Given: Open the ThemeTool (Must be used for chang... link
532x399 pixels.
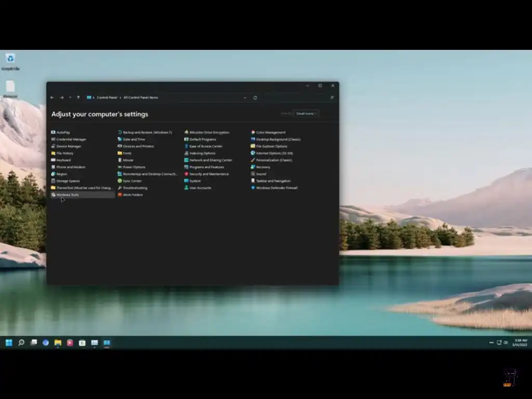Looking at the screenshot, I should pos(84,188).
